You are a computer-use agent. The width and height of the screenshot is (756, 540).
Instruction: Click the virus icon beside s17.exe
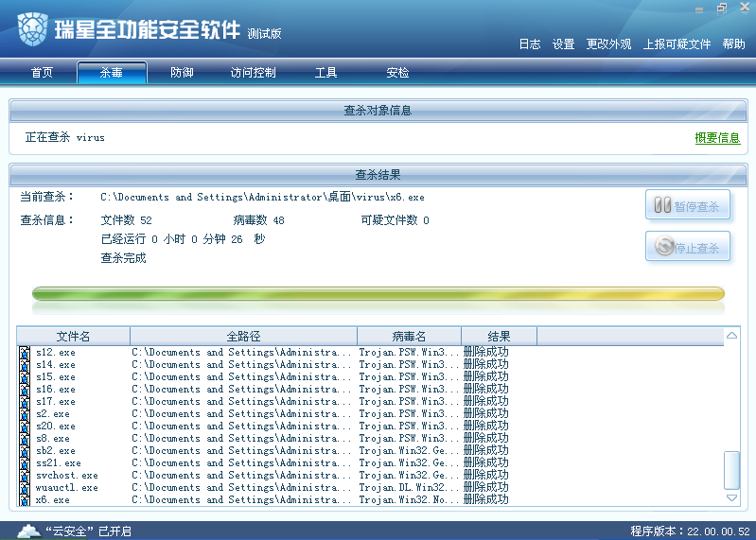(24, 402)
